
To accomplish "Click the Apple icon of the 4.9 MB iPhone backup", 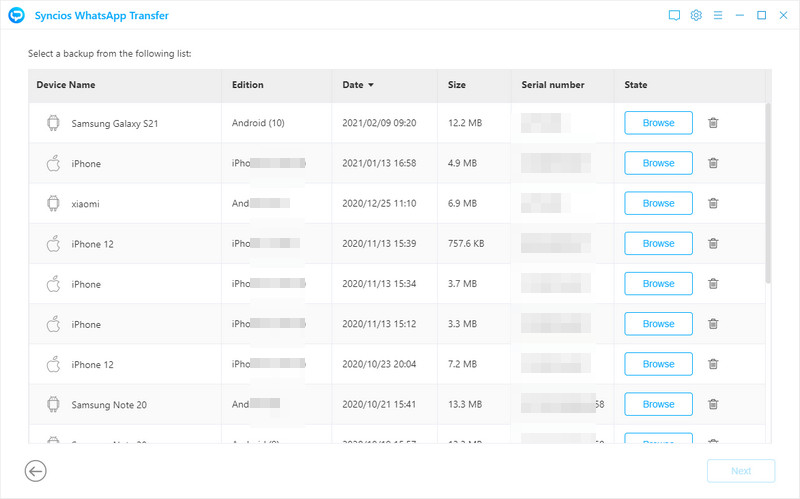I will pos(53,163).
